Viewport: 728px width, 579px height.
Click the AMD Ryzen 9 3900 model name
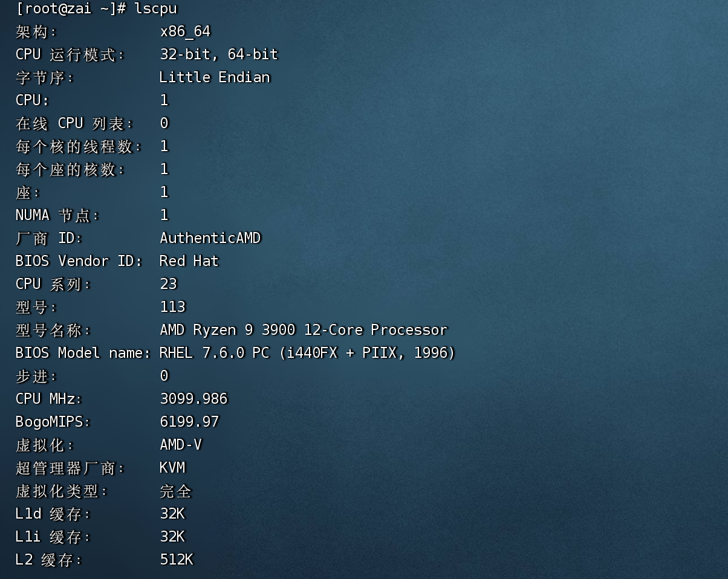click(x=303, y=330)
